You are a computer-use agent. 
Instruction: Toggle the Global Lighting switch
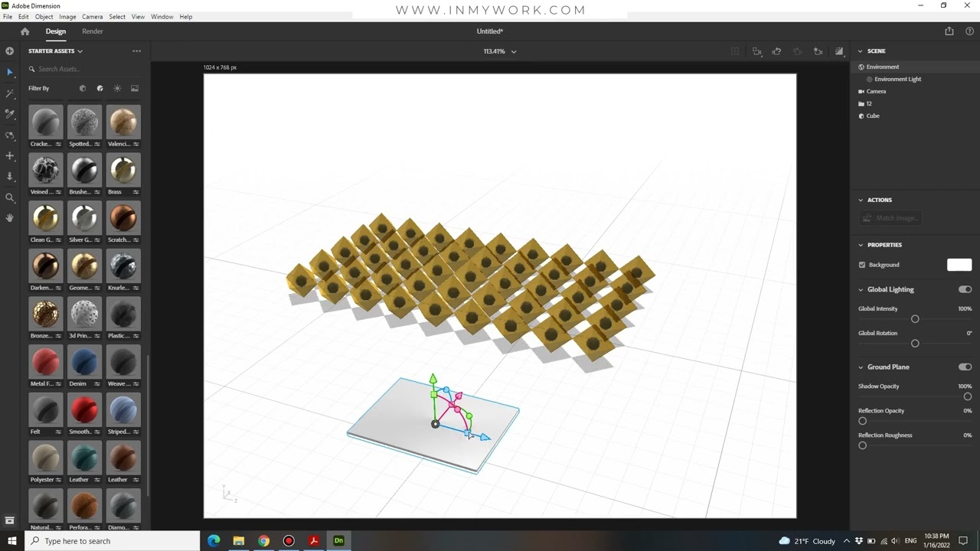tap(965, 289)
